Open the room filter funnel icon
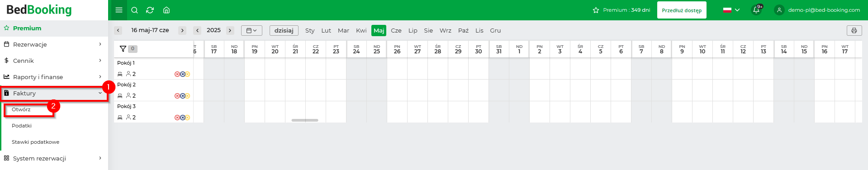The height and width of the screenshot is (170, 868). click(x=123, y=49)
